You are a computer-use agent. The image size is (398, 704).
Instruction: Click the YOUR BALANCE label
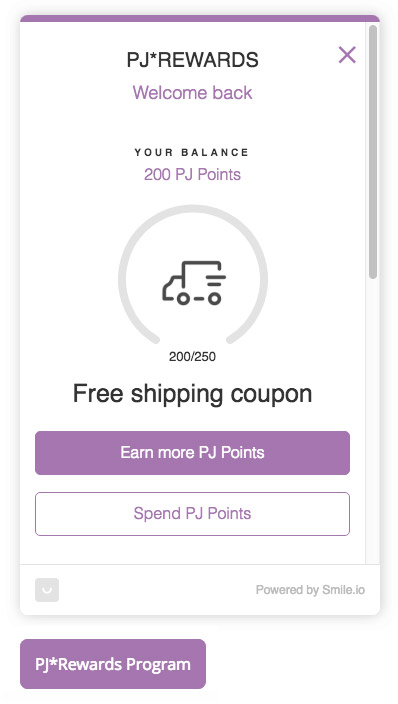192,153
